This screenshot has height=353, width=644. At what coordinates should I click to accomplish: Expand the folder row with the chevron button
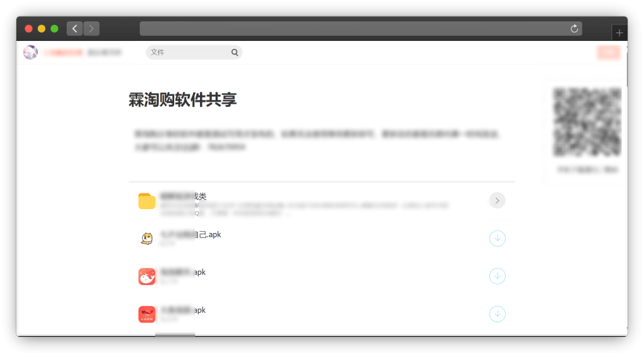(497, 200)
